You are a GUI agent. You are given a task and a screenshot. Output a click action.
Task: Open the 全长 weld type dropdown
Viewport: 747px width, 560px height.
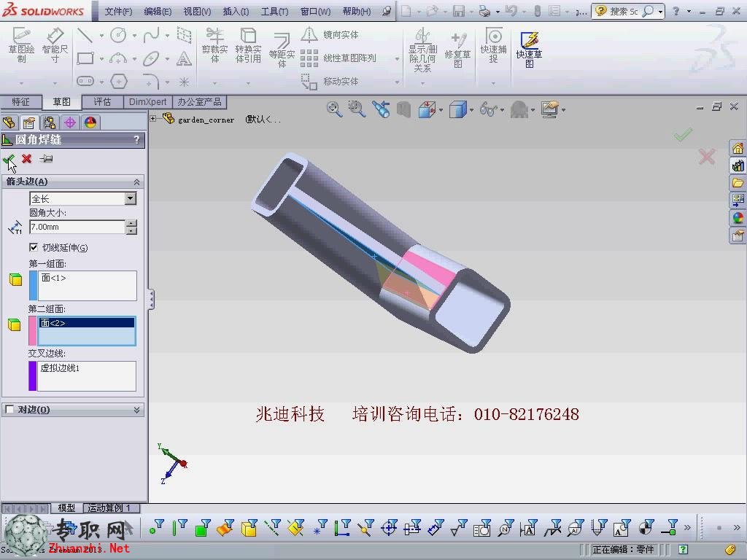pyautogui.click(x=131, y=198)
